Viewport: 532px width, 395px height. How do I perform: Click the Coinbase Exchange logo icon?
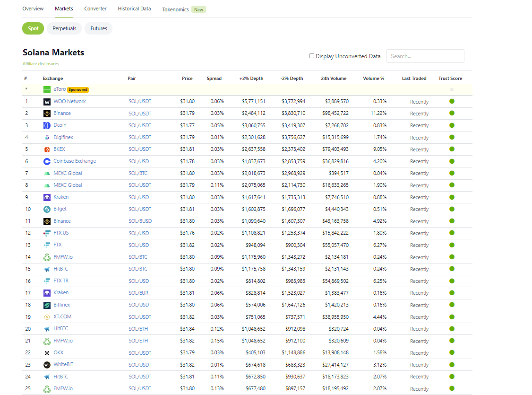coord(47,161)
